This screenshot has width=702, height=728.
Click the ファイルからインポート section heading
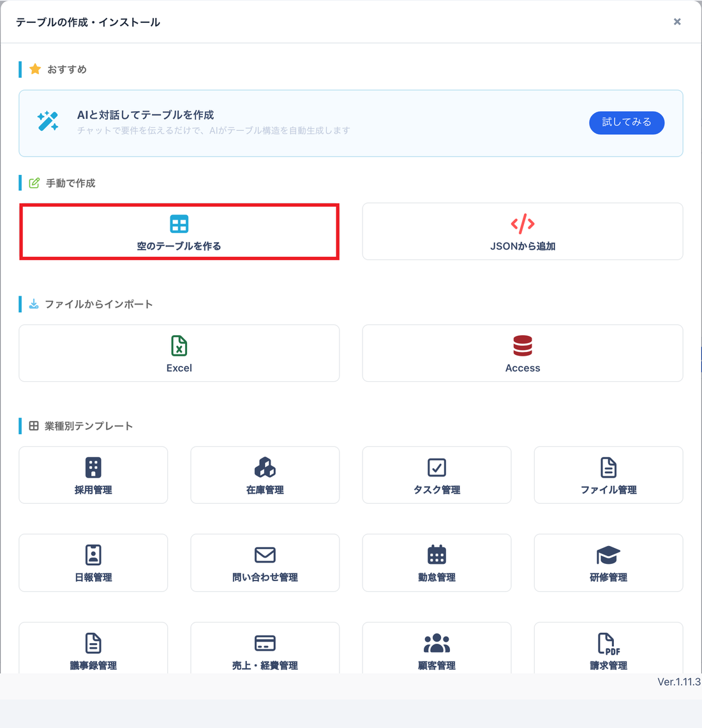pos(99,304)
